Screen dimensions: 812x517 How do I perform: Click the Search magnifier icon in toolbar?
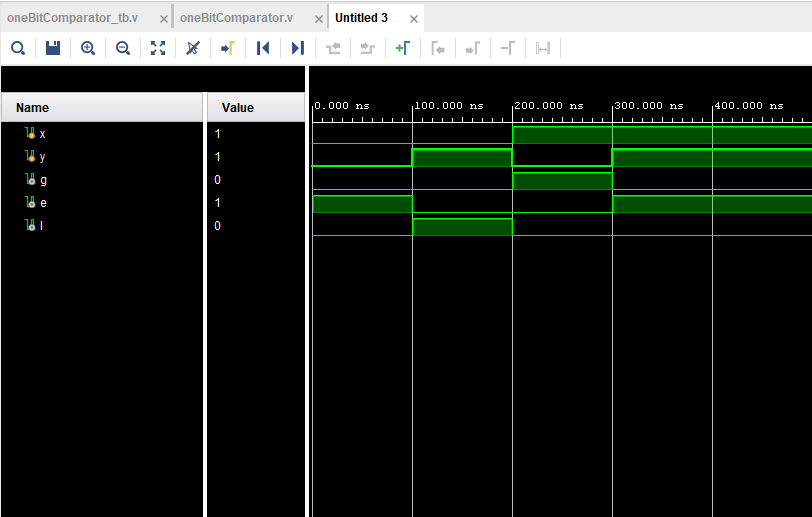coord(18,48)
